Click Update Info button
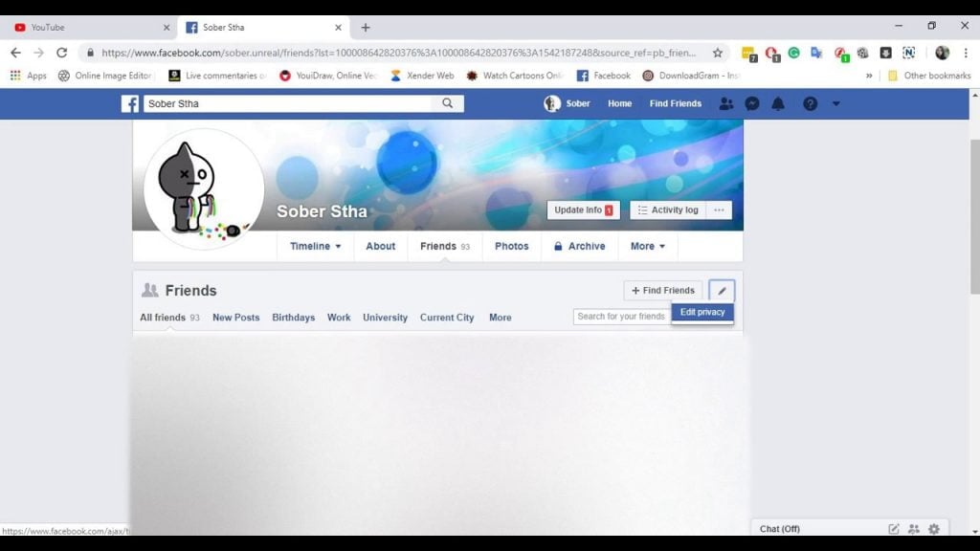 coord(583,209)
